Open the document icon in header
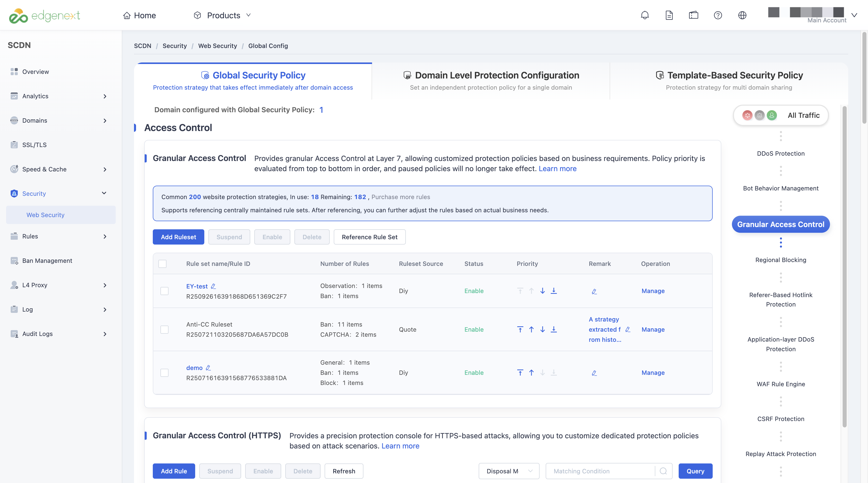The image size is (868, 483). 669,15
